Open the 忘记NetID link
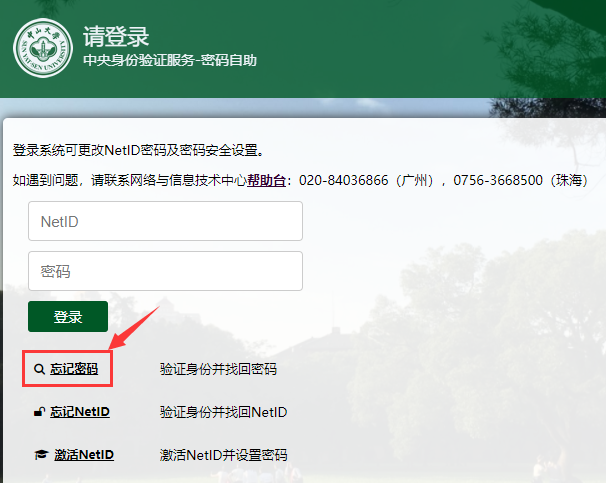This screenshot has width=606, height=483. (x=80, y=412)
